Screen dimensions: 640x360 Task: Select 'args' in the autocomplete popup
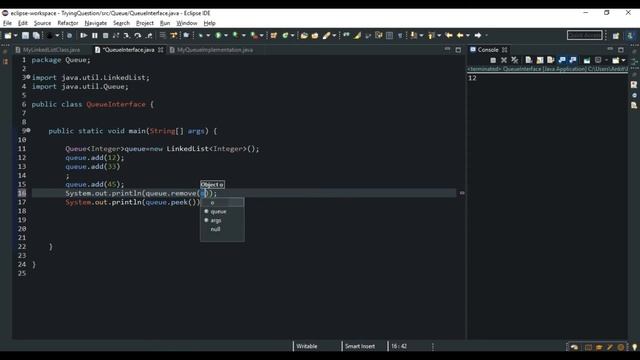216,220
